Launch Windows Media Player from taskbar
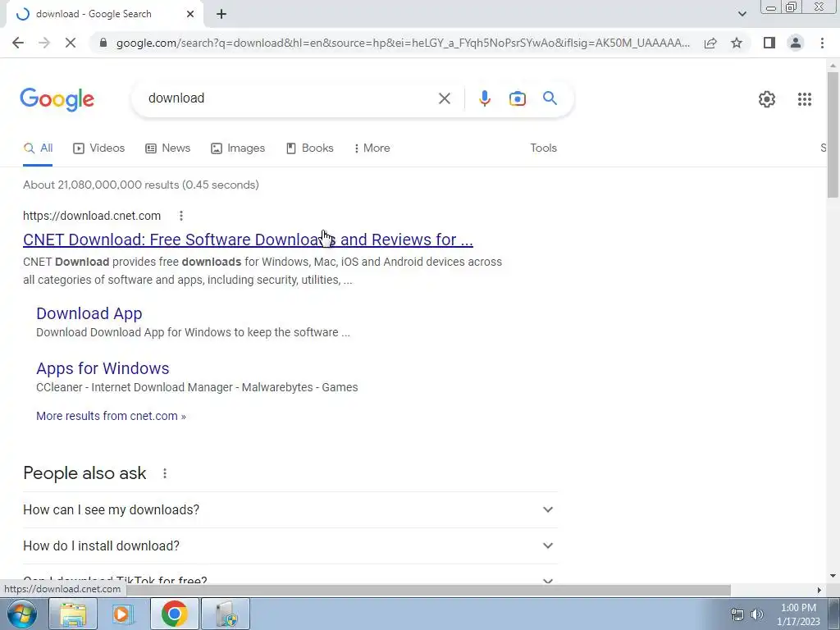Image resolution: width=840 pixels, height=630 pixels. [123, 614]
